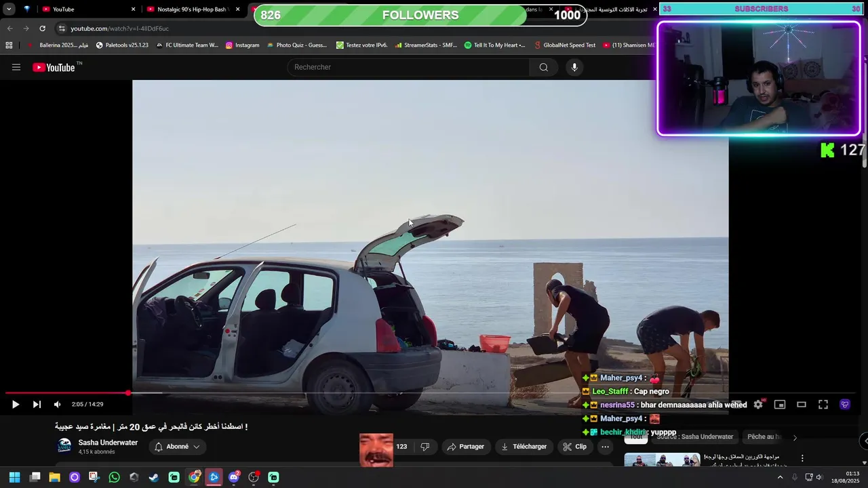
Task: Select the Source : Sasha Underwater chip
Action: click(694, 437)
